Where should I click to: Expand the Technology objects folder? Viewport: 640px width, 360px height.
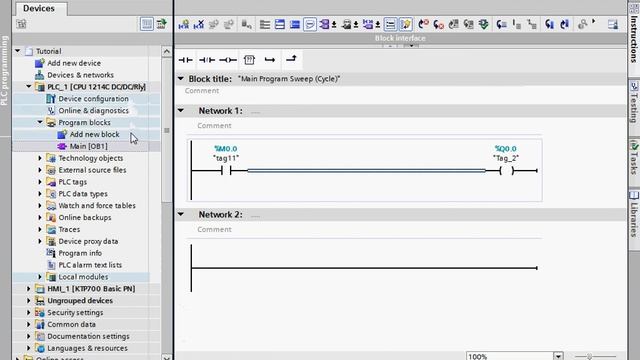pyautogui.click(x=40, y=158)
